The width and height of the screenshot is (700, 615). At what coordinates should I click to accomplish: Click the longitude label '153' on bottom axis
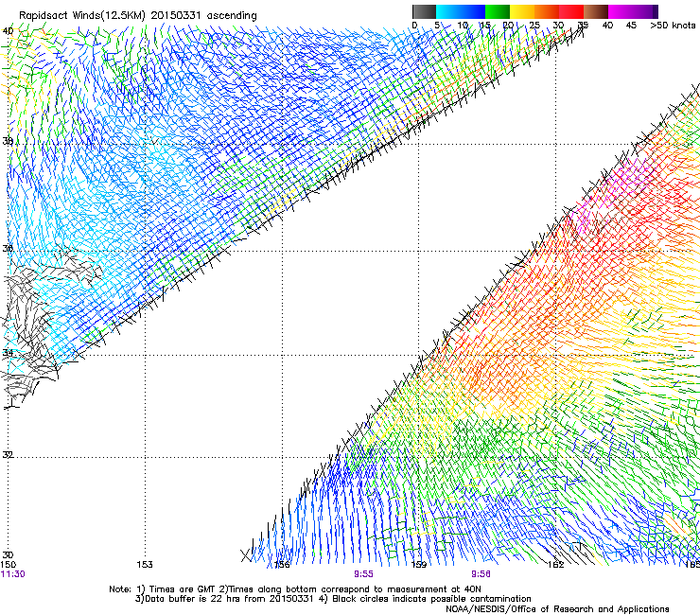[145, 565]
